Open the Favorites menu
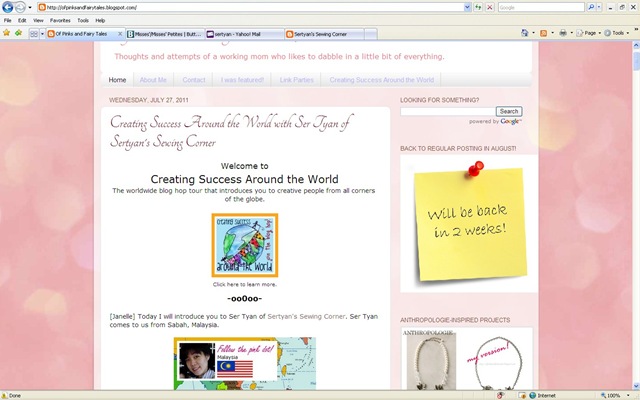The height and width of the screenshot is (400, 640). pos(60,20)
